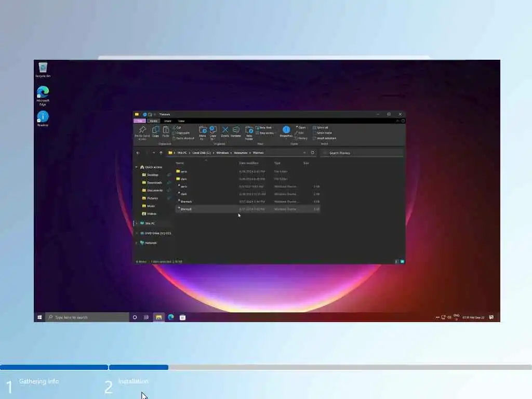Viewport: 532px width, 399px height.
Task: Click the New folder icon
Action: 249,132
